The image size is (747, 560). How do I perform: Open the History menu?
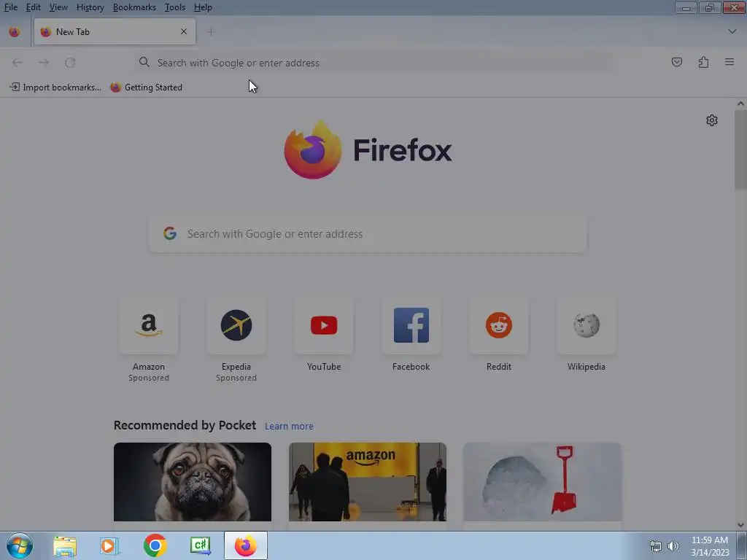(x=90, y=7)
